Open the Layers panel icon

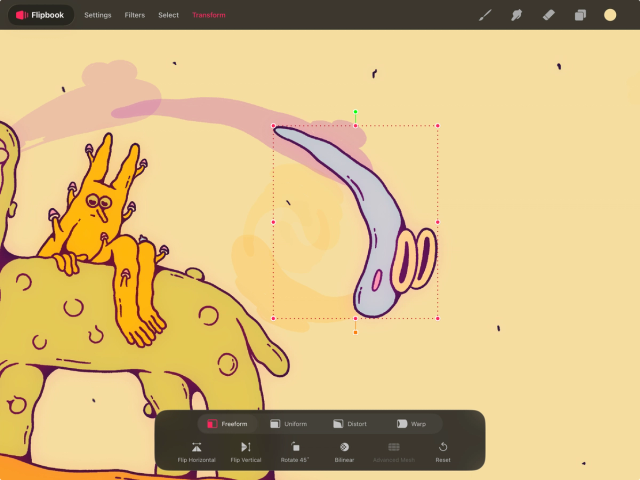[579, 15]
